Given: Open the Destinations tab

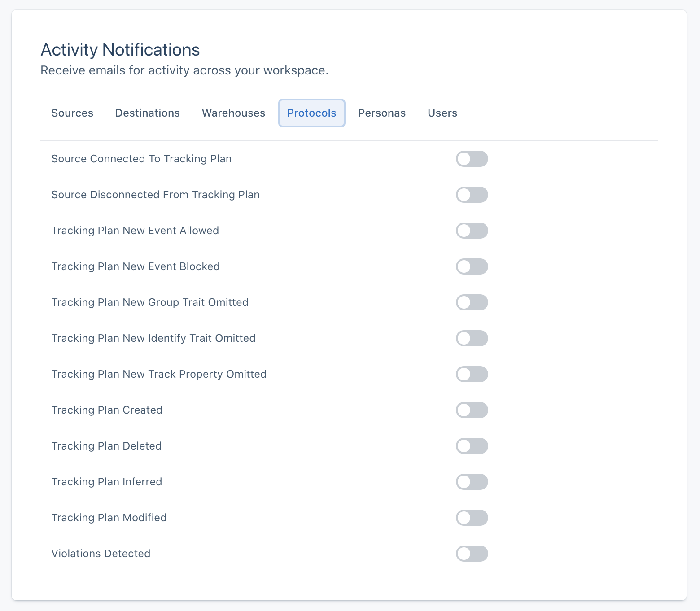Looking at the screenshot, I should point(147,113).
